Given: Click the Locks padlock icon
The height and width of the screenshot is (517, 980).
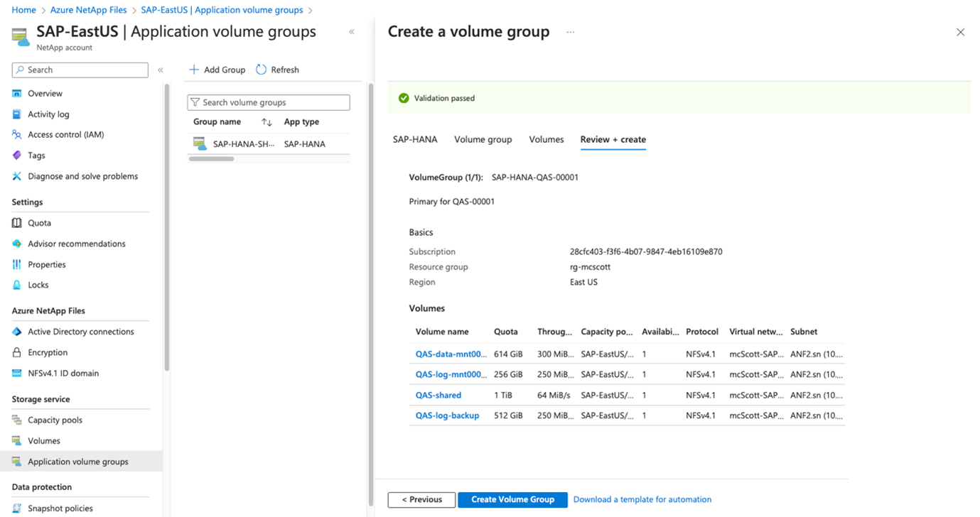Looking at the screenshot, I should [17, 285].
